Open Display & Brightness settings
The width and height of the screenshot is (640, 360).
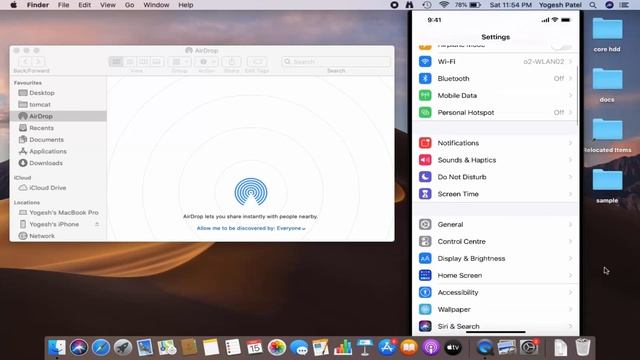point(496,258)
